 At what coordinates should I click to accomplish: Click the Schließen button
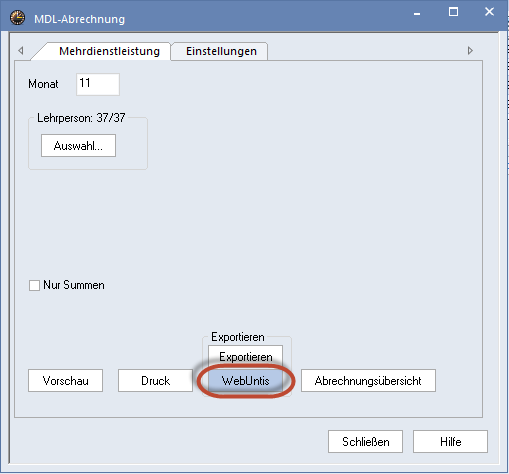pyautogui.click(x=365, y=442)
